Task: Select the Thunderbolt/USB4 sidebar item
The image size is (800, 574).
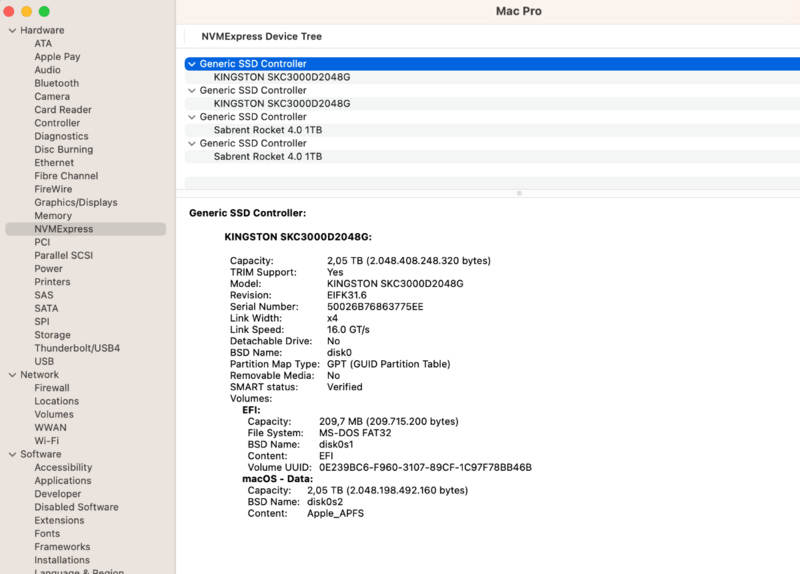Action: [77, 348]
